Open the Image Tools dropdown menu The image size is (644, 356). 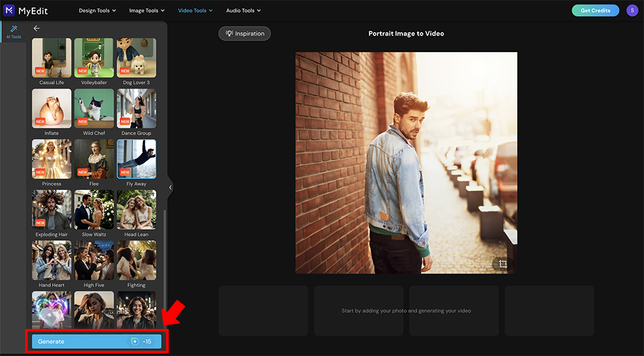[147, 11]
